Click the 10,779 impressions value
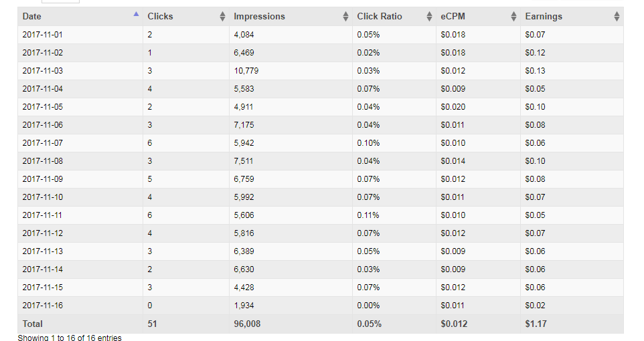The width and height of the screenshot is (644, 341). pos(245,70)
